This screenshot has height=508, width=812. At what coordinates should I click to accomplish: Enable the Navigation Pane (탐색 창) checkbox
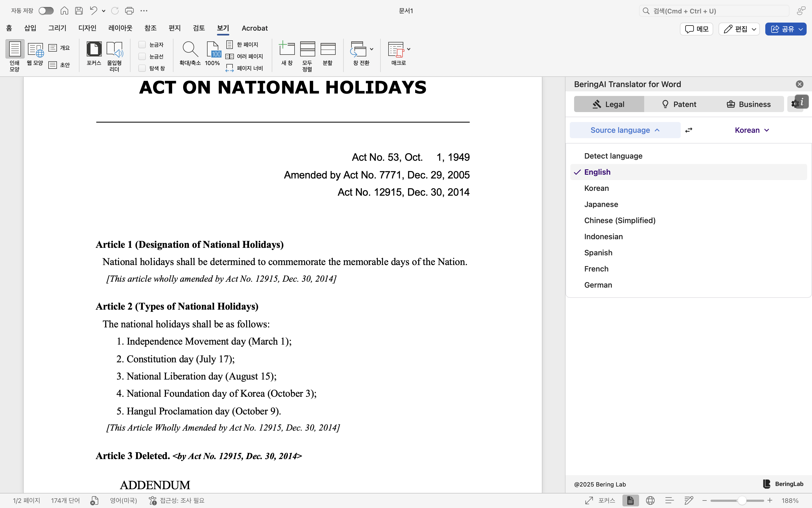[142, 68]
